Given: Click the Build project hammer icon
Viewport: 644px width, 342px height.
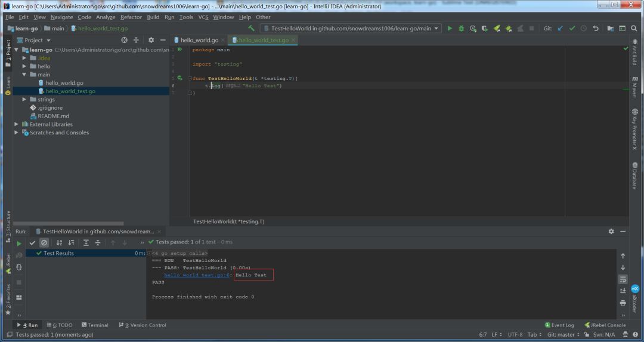Looking at the screenshot, I should 252,29.
